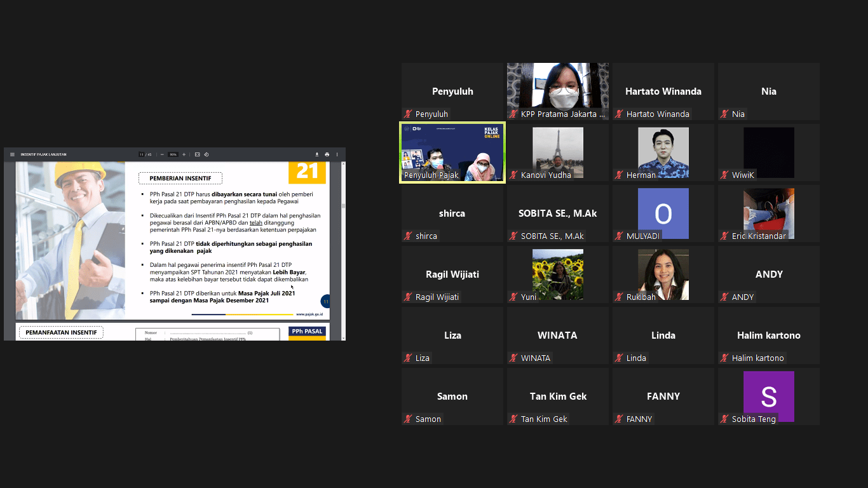The width and height of the screenshot is (868, 488).
Task: Open the PDF sidebar hamburger menu
Action: pos(12,154)
